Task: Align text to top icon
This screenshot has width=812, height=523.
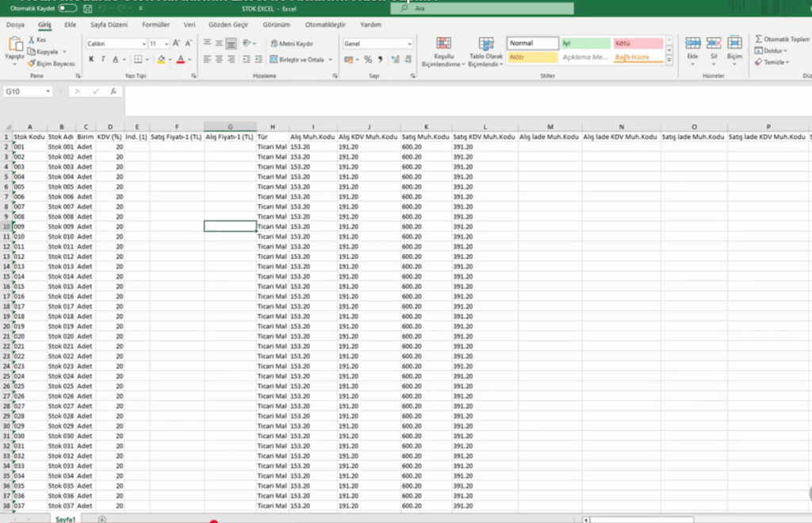Action: [x=207, y=44]
